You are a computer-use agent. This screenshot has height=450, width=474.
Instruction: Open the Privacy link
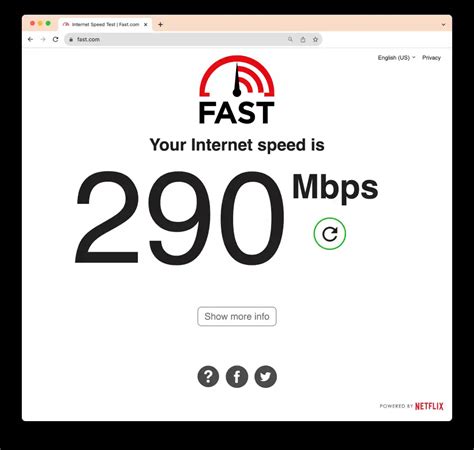click(x=431, y=58)
